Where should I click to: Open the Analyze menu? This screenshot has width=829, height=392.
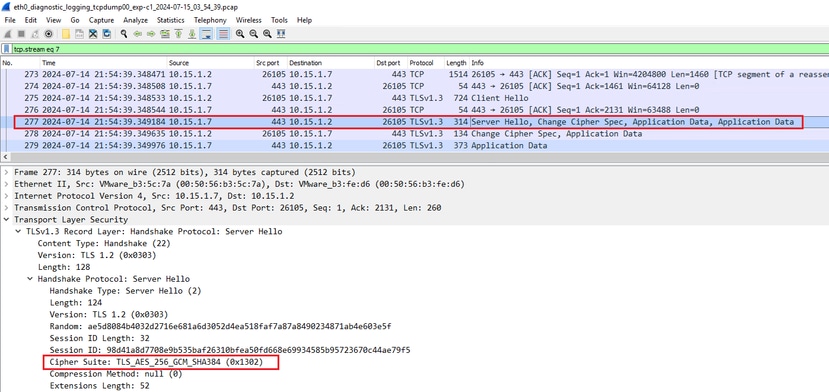pyautogui.click(x=135, y=20)
